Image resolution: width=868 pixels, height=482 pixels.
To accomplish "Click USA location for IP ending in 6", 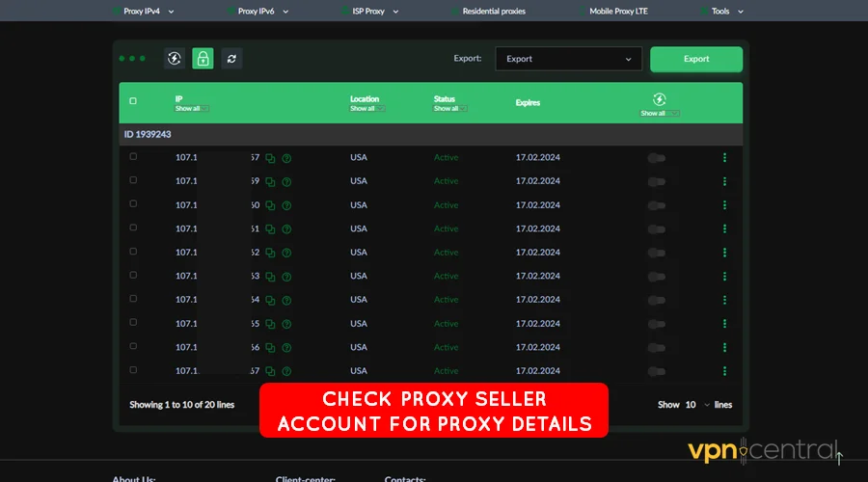I will (x=359, y=347).
